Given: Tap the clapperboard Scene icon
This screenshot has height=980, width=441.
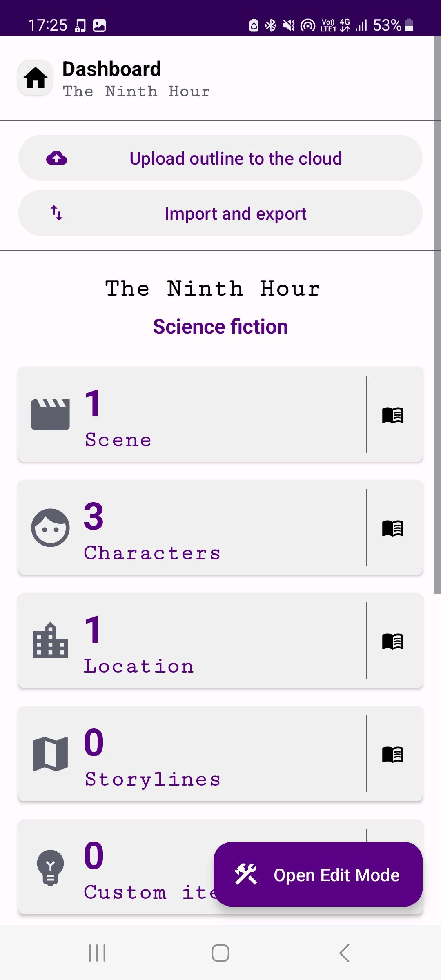Looking at the screenshot, I should (x=51, y=414).
